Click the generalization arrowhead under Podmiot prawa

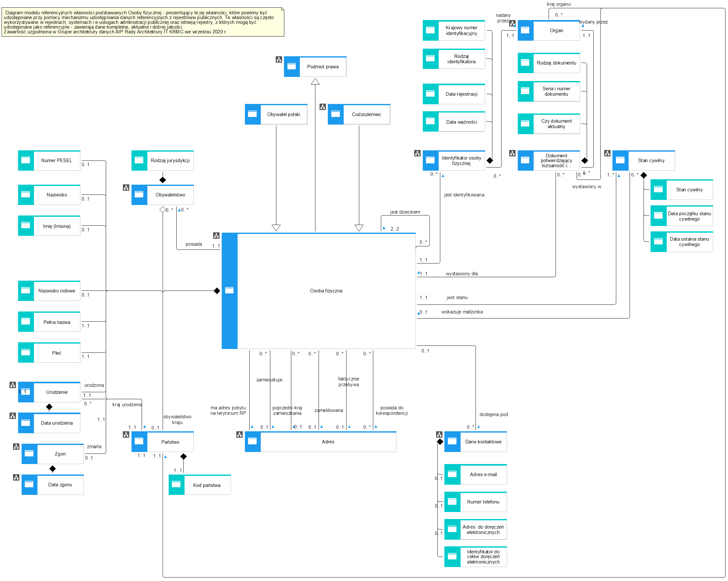(x=315, y=82)
